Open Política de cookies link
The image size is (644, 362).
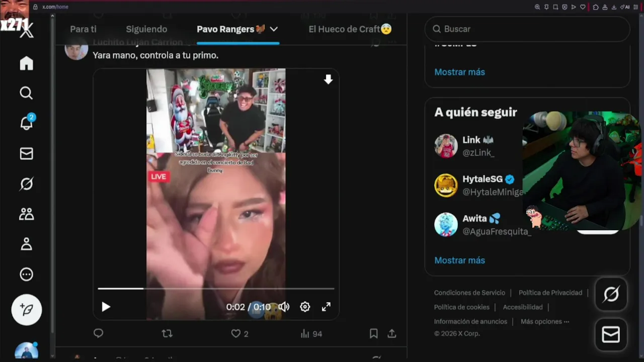point(461,307)
